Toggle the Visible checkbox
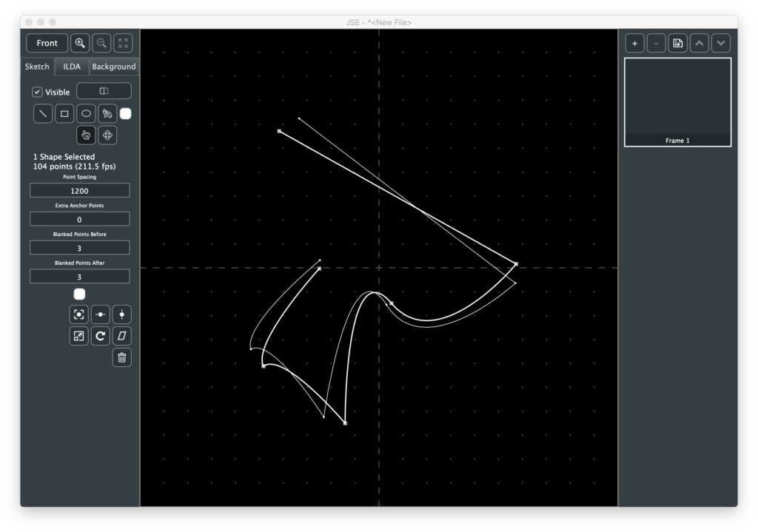 coord(38,92)
